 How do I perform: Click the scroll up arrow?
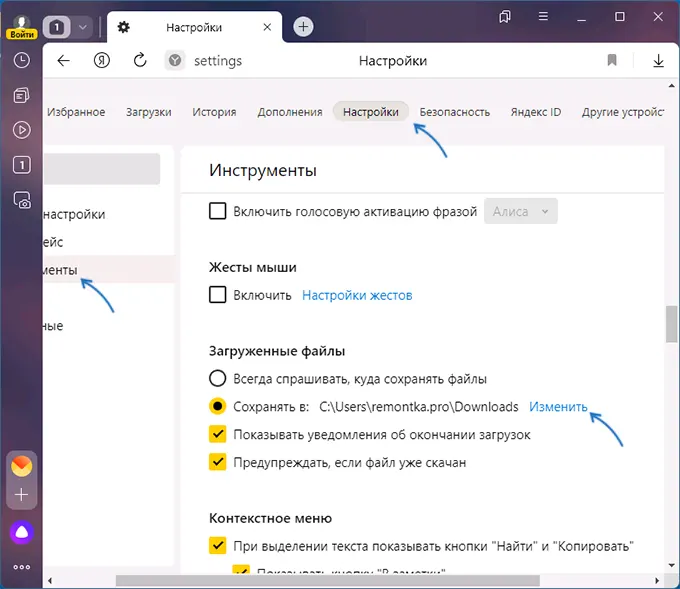click(x=671, y=85)
